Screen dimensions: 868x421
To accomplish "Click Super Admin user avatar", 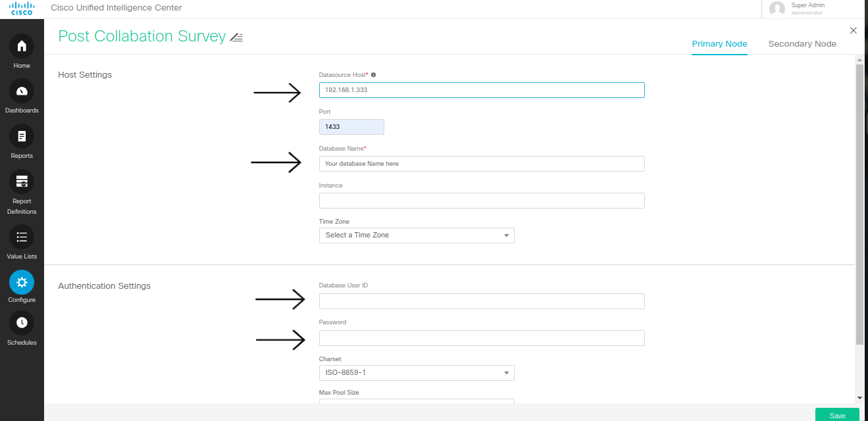I will (777, 9).
